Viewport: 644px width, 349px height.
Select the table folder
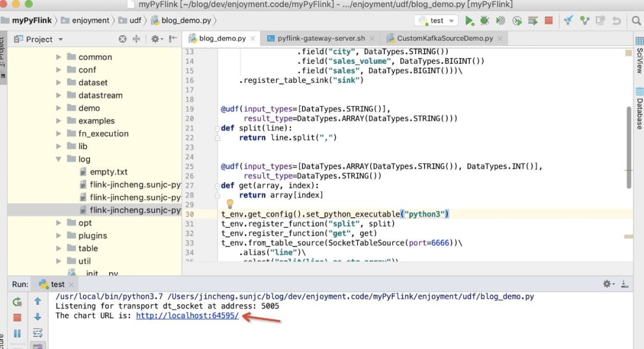coord(88,248)
